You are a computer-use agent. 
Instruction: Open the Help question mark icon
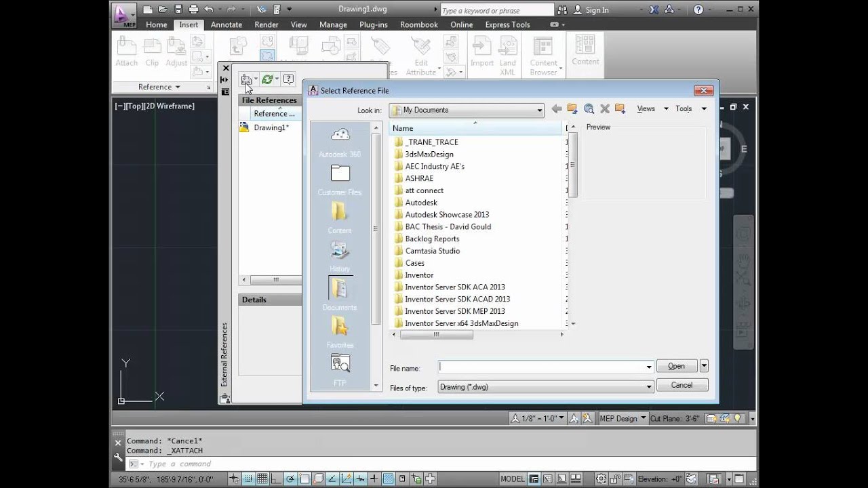[x=698, y=9]
